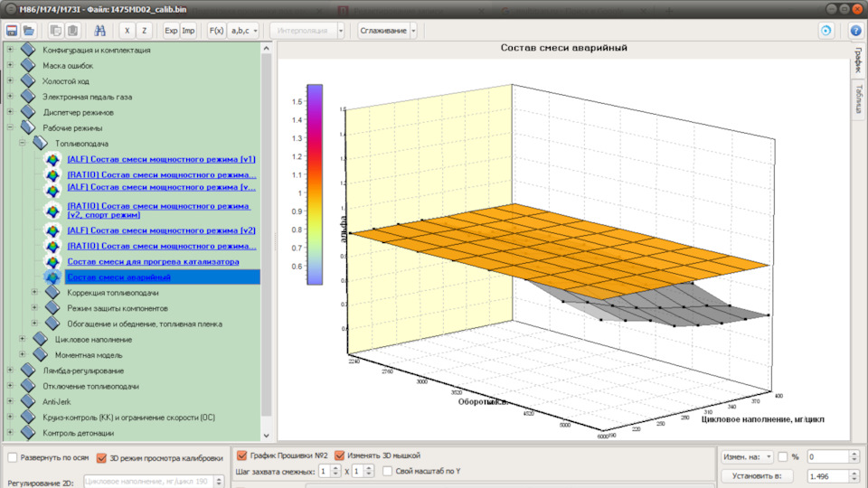Select Обогащение и обеднение, топливная пленка
Image resolution: width=868 pixels, height=488 pixels.
[145, 324]
